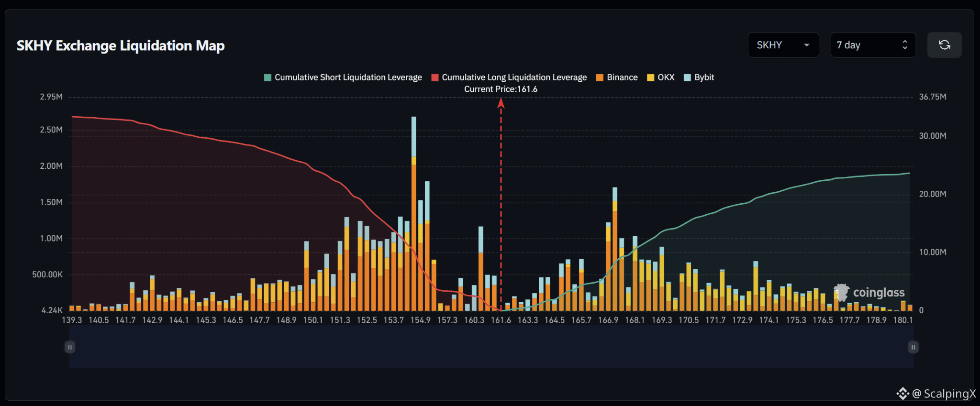The image size is (980, 406).
Task: Toggle Cumulative Short Liquidation Leverage legend series
Action: click(x=343, y=77)
